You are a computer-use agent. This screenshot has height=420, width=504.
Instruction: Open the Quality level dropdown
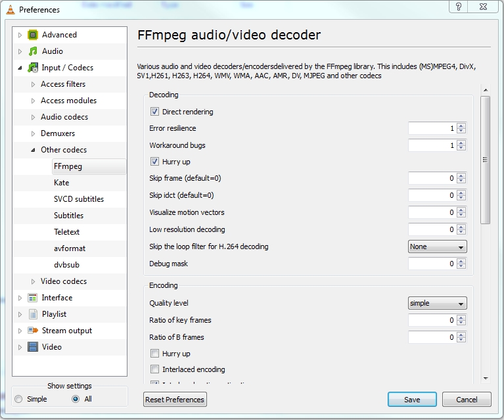(437, 303)
